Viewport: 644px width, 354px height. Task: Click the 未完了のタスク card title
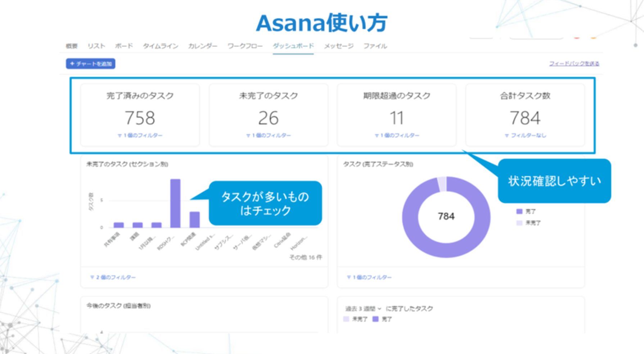[x=268, y=96]
